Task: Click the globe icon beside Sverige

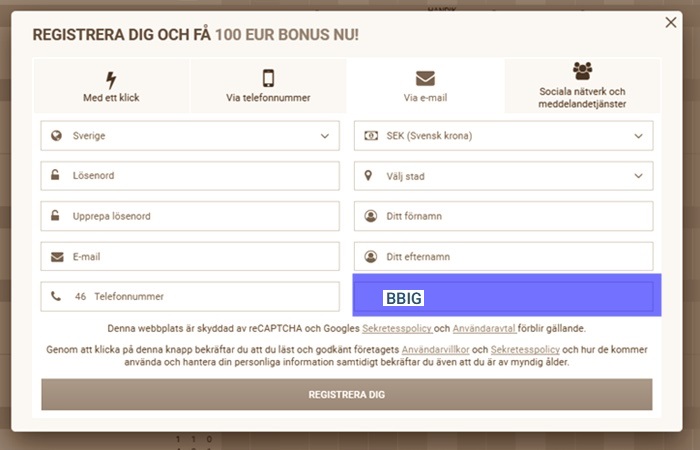Action: (x=57, y=135)
